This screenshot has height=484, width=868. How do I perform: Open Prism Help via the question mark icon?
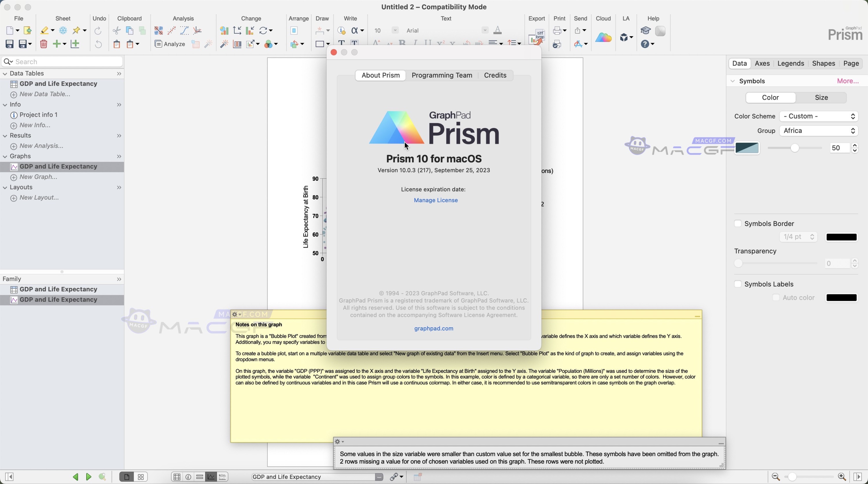(x=645, y=44)
